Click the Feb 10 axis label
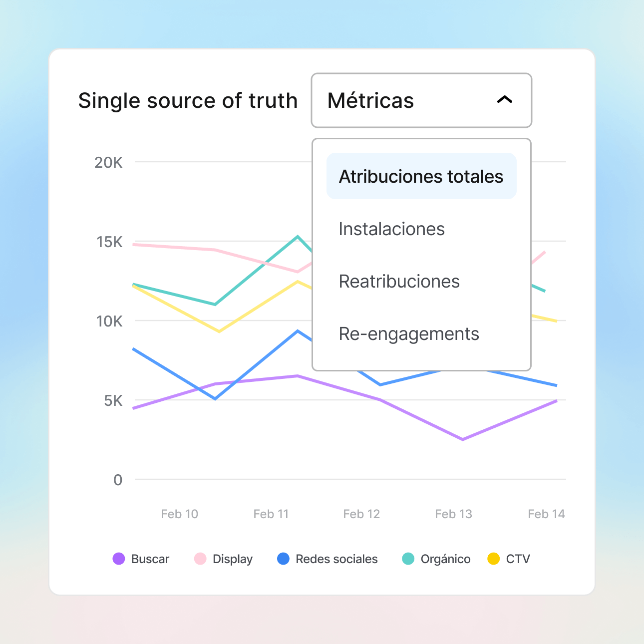 click(179, 514)
